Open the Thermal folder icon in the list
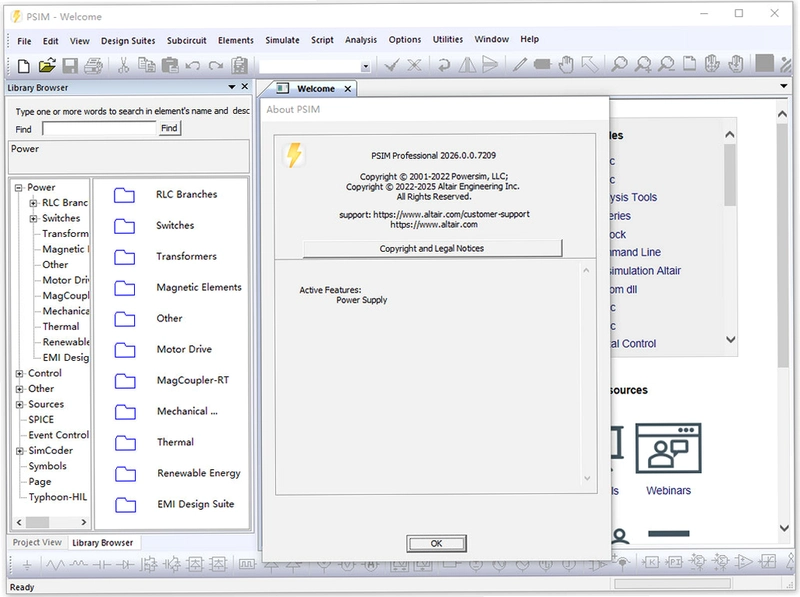800x597 pixels. [x=125, y=443]
